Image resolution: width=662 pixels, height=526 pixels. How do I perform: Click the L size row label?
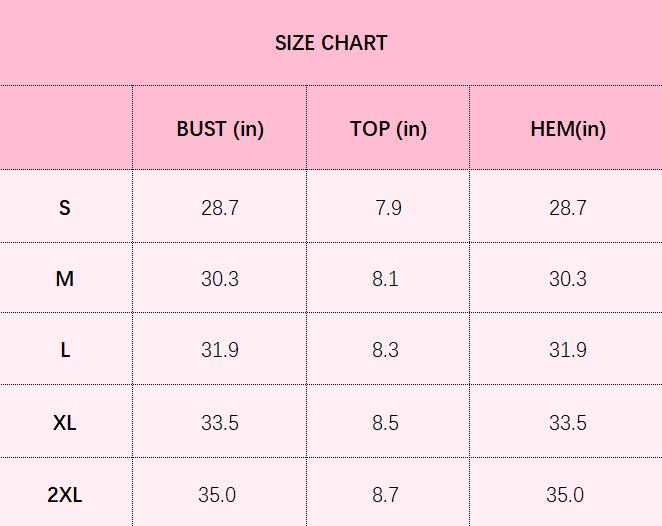65,350
